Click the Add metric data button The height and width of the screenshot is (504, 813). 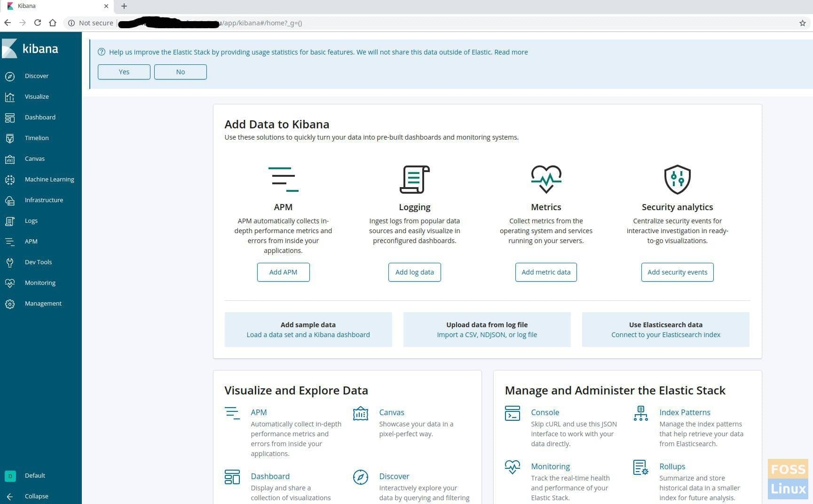546,272
